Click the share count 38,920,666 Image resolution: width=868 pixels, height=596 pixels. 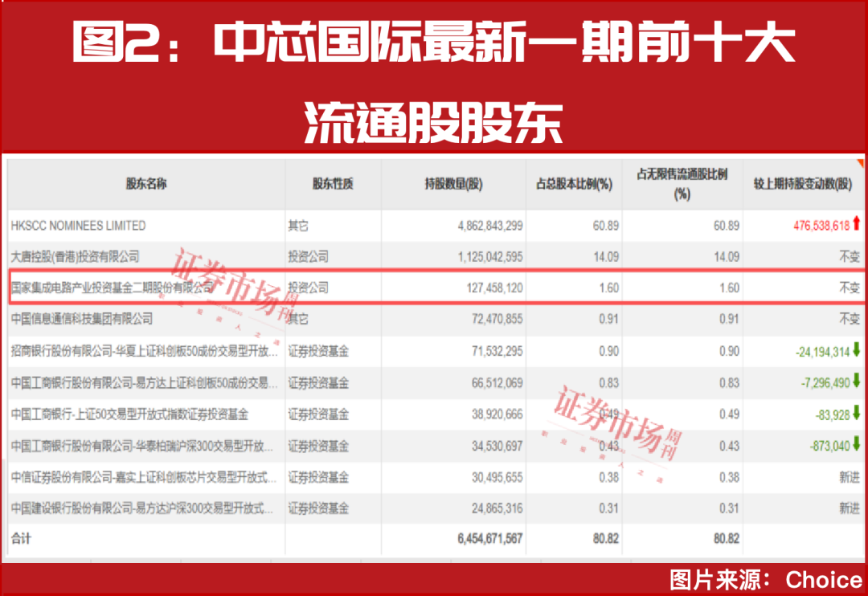click(x=497, y=414)
